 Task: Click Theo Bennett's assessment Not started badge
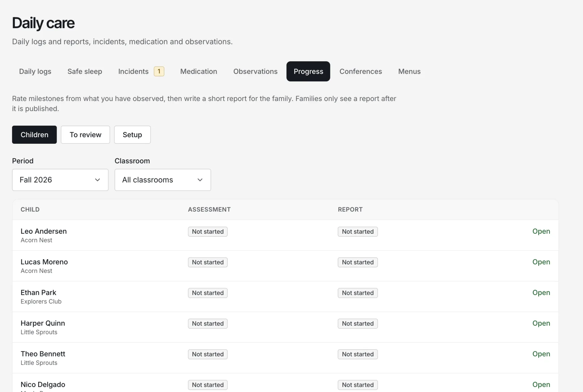208,354
